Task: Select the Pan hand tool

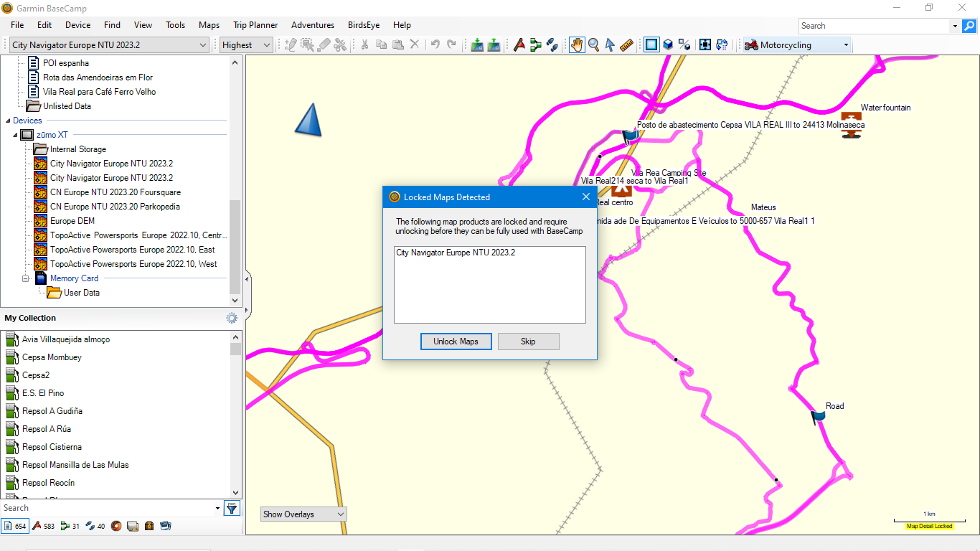Action: 577,44
